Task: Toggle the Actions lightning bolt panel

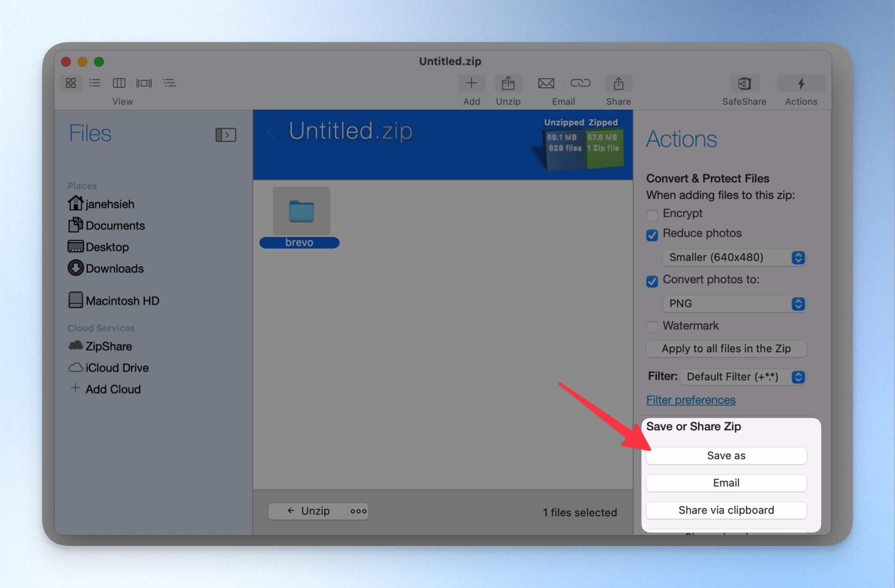Action: point(801,83)
